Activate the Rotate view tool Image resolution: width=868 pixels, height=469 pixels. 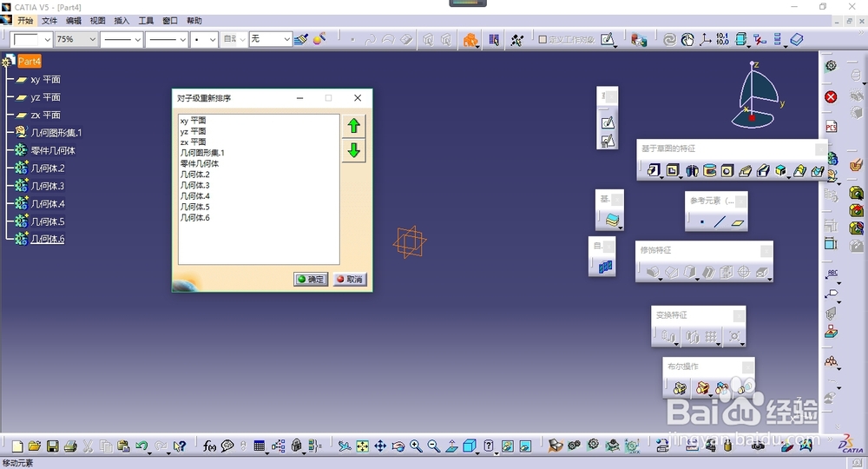tap(398, 446)
